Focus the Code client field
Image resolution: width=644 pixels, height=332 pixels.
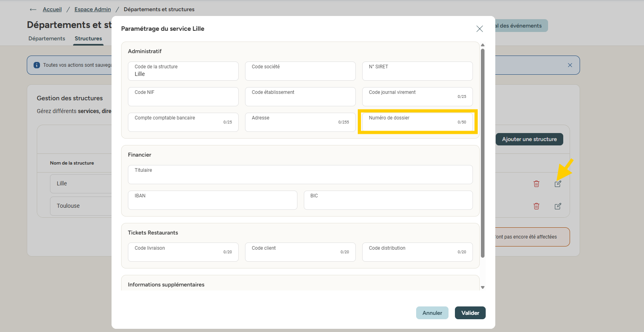point(300,252)
